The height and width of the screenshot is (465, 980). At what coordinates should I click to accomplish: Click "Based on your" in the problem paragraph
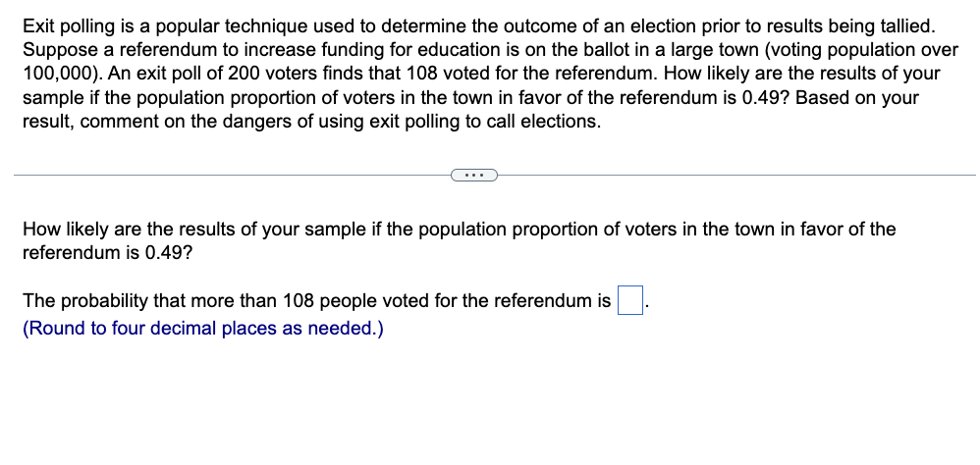[859, 97]
